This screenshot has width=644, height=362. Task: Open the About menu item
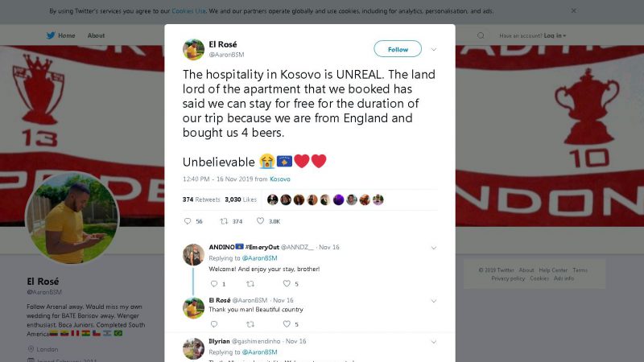pos(96,35)
